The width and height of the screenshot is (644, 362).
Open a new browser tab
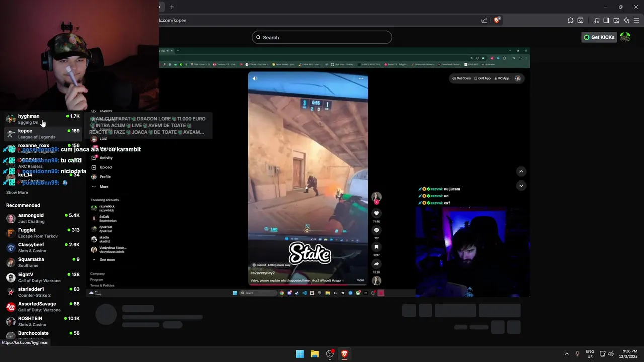(172, 7)
